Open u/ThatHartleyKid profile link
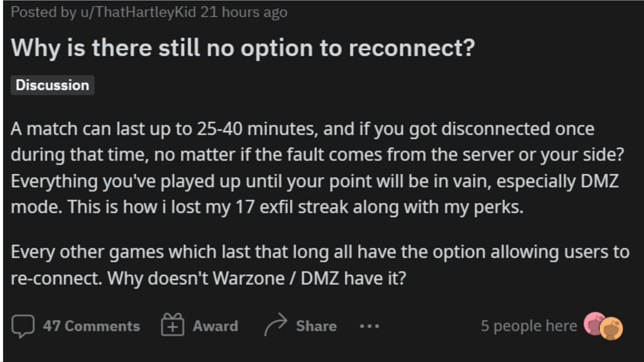Screen dimensions: 644x362 click(138, 12)
